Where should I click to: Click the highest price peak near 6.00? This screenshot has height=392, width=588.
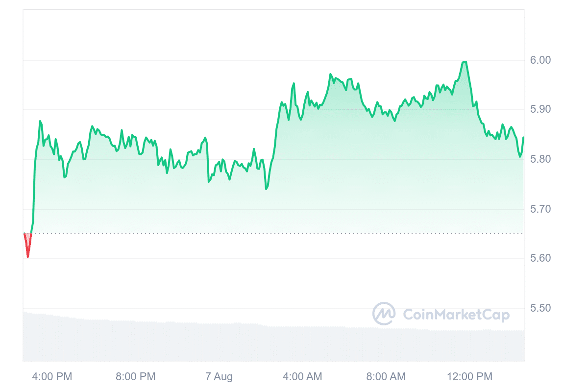pyautogui.click(x=464, y=62)
